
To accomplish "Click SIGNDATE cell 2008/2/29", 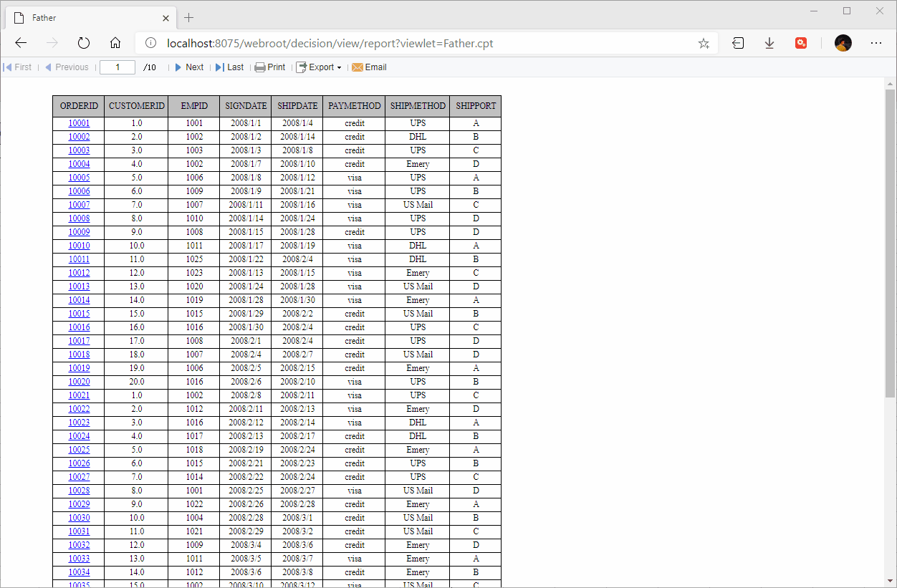I will (x=246, y=531).
